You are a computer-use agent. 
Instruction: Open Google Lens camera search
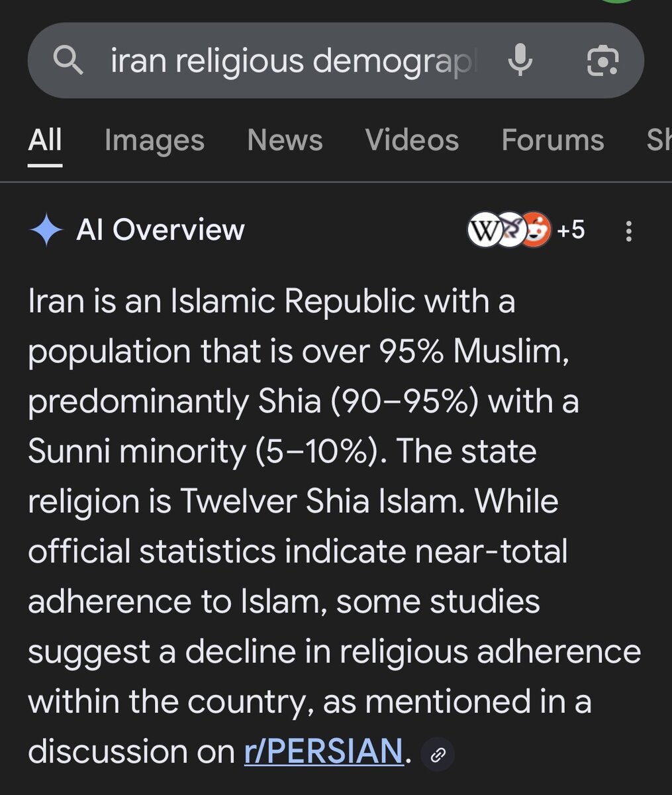(602, 61)
